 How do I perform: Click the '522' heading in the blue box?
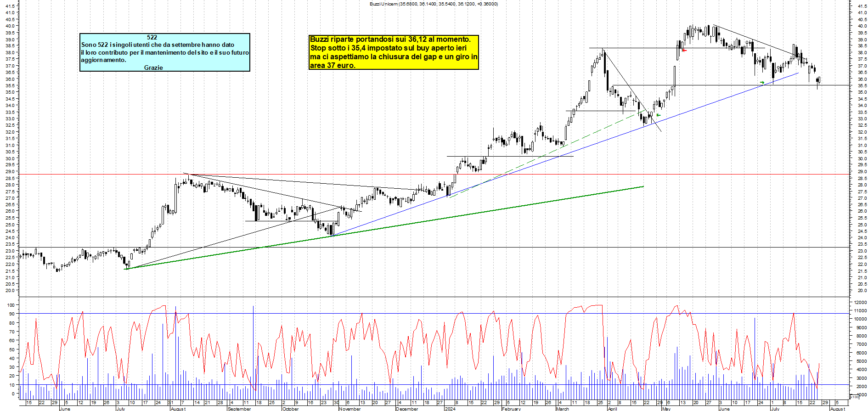[152, 37]
